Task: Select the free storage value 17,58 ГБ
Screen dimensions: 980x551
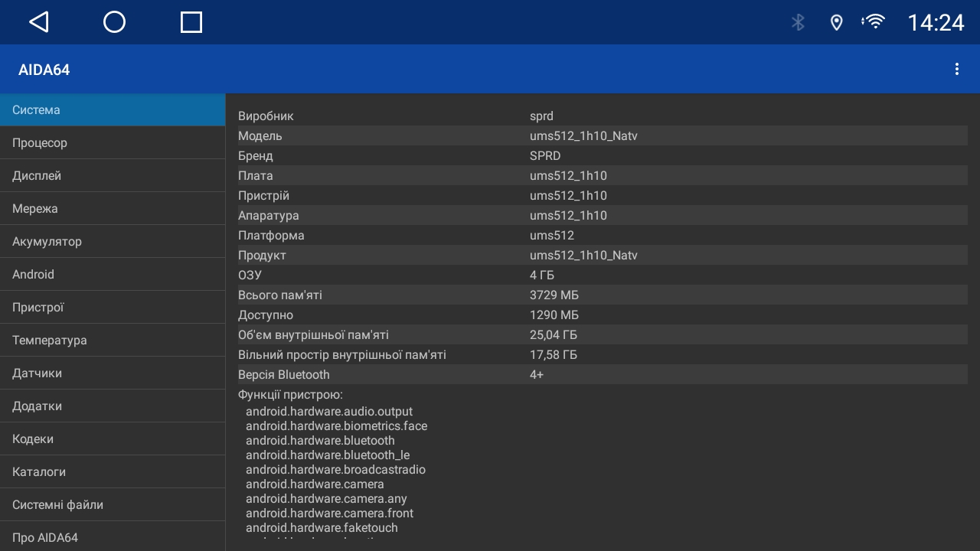Action: 554,355
